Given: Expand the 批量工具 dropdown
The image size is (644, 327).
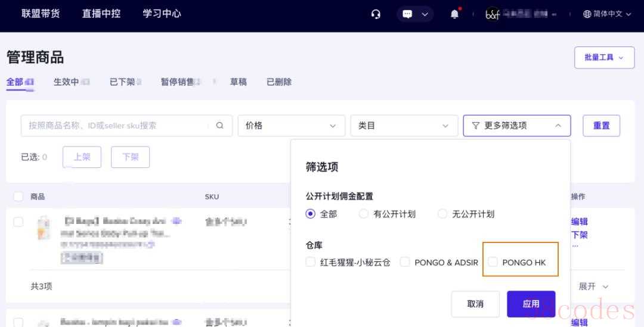Looking at the screenshot, I should tap(604, 57).
